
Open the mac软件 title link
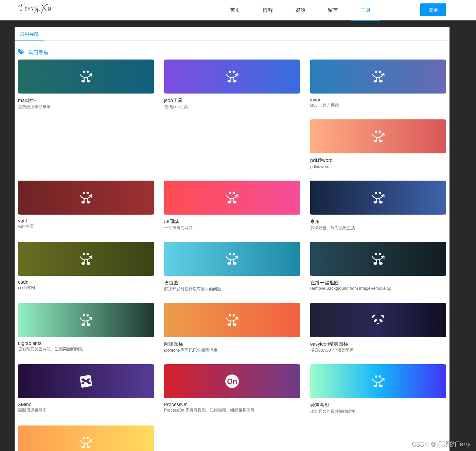(x=27, y=100)
